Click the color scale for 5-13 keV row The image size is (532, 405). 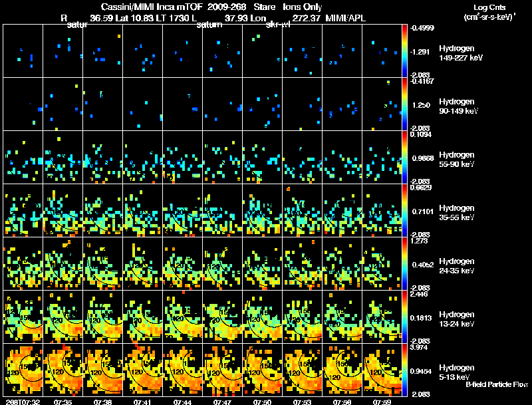click(404, 370)
